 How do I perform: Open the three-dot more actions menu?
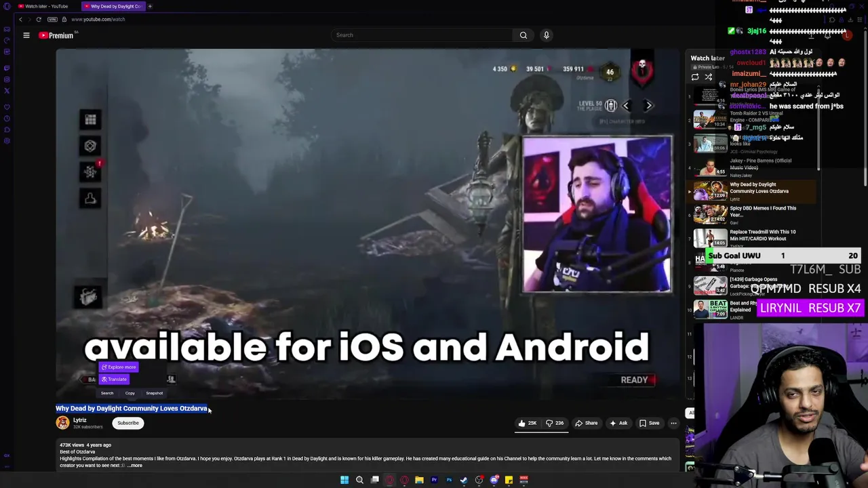[x=673, y=423]
